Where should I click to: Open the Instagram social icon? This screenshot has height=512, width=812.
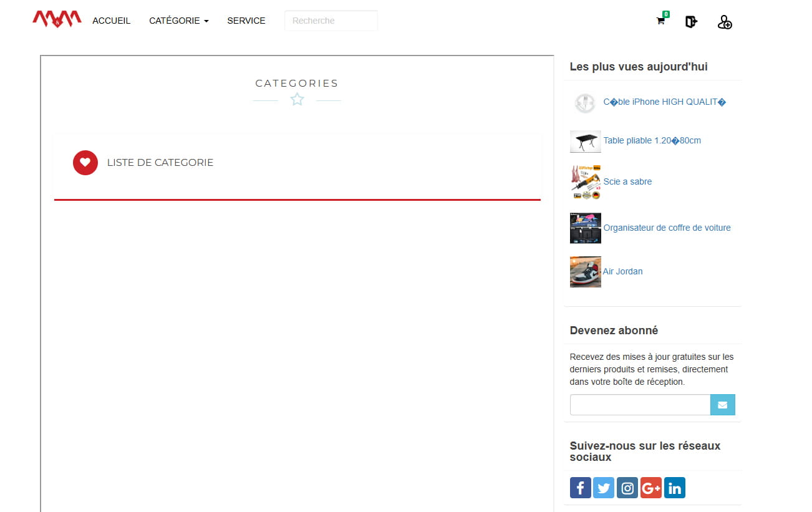tap(627, 488)
